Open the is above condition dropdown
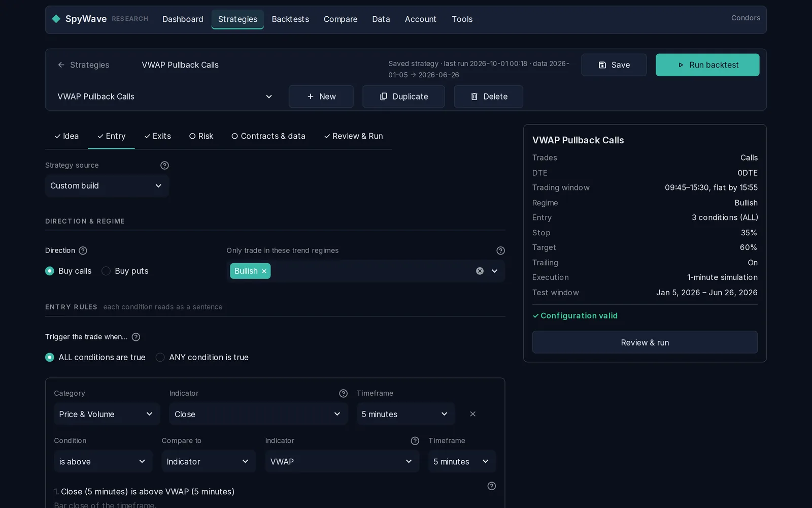The height and width of the screenshot is (508, 812). [x=104, y=461]
